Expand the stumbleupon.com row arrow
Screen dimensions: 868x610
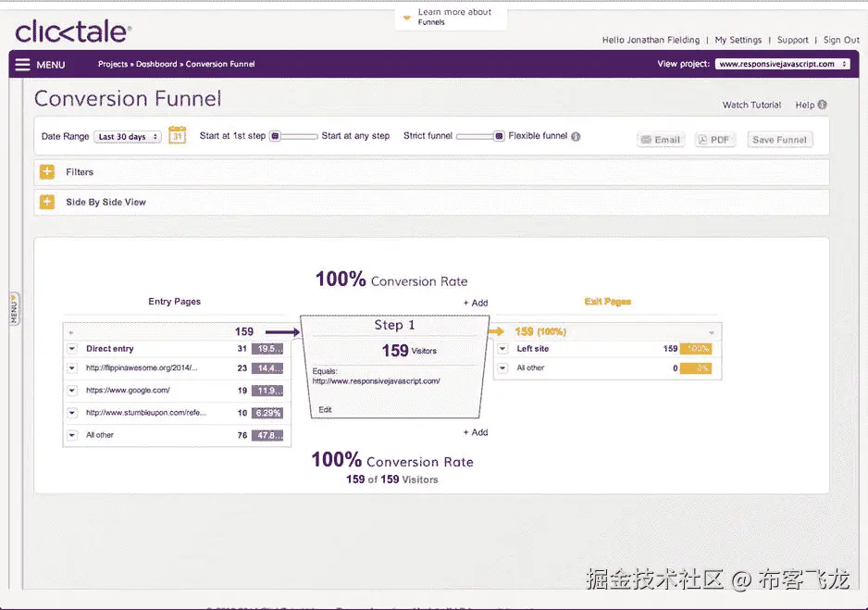72,413
